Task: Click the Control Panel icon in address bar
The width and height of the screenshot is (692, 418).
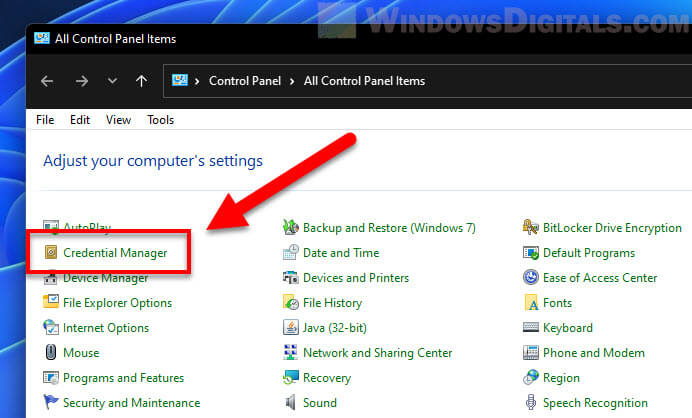Action: click(x=180, y=80)
